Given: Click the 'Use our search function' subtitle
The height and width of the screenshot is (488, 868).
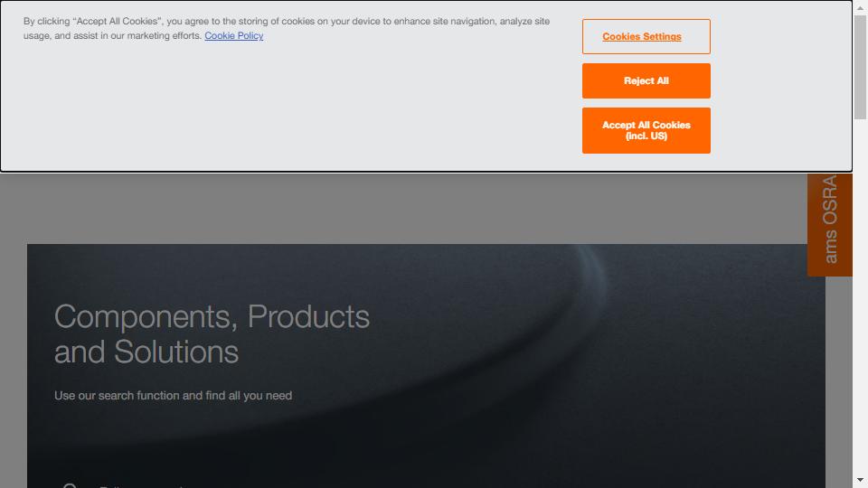Looking at the screenshot, I should point(174,396).
